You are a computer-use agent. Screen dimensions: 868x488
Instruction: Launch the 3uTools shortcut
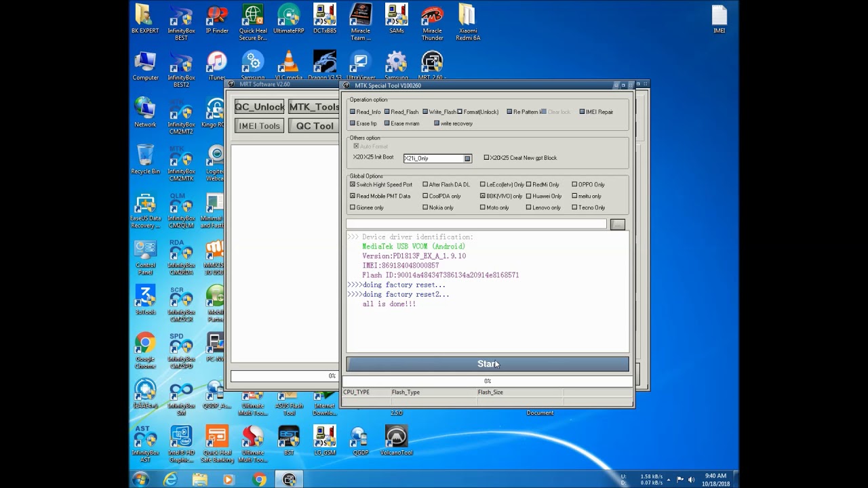pyautogui.click(x=145, y=300)
